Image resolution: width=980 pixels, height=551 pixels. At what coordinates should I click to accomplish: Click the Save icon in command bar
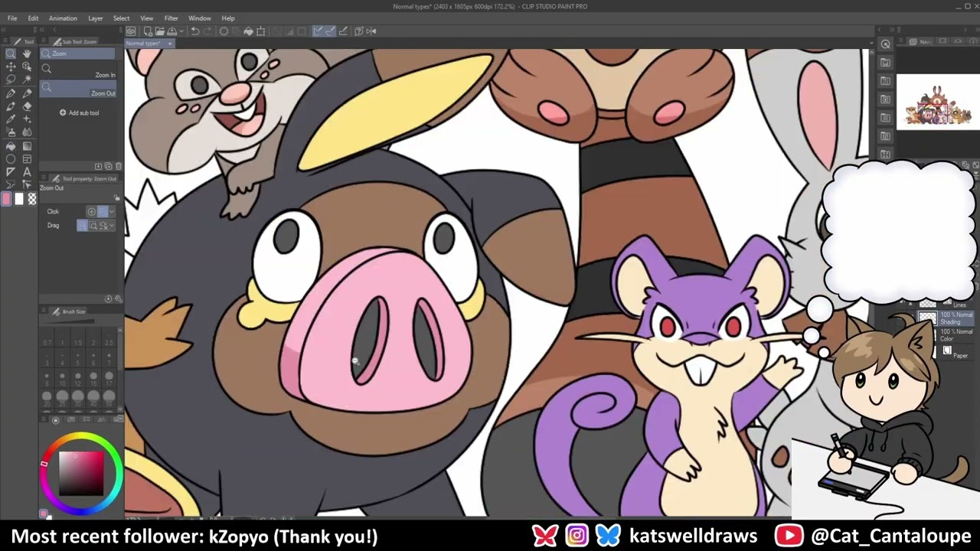coord(171,31)
